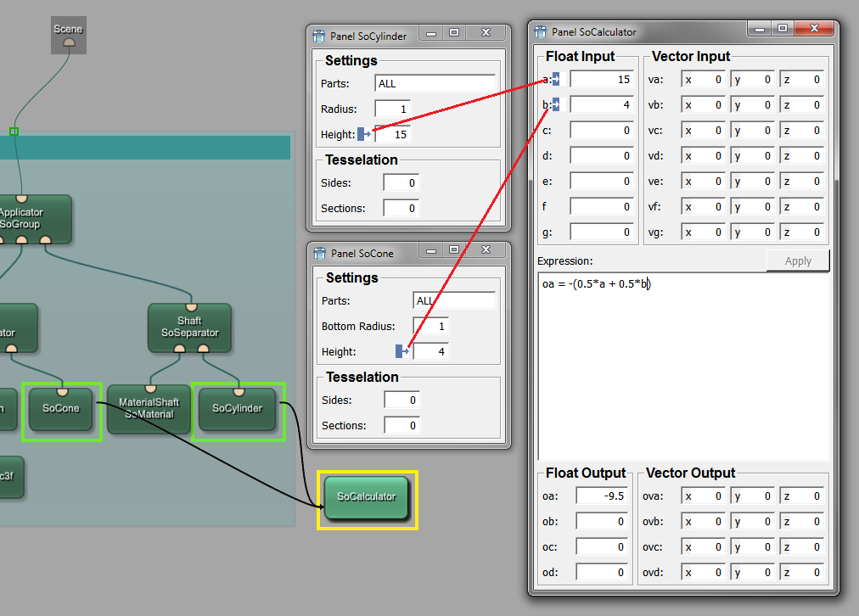Click the float input c field
The width and height of the screenshot is (859, 616).
tap(602, 131)
